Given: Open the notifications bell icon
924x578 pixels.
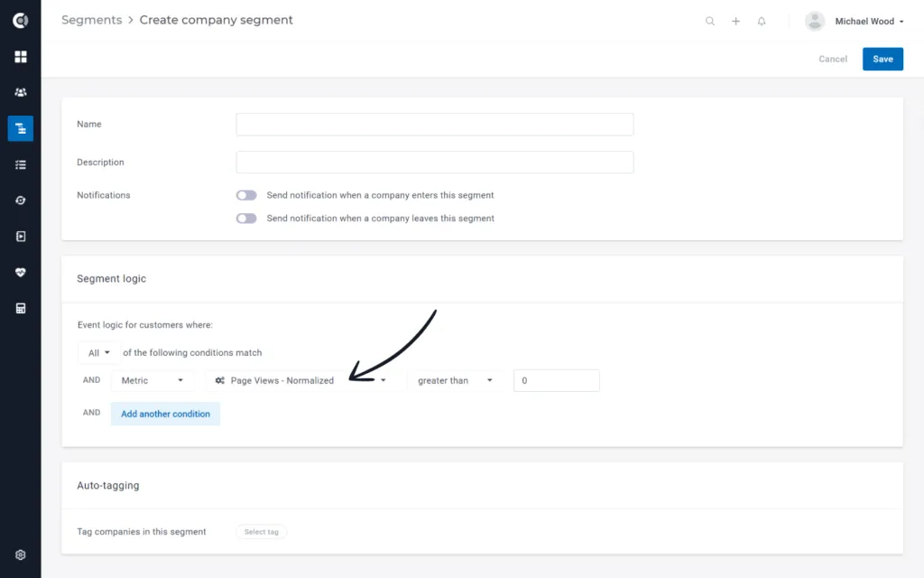Looking at the screenshot, I should pos(762,22).
